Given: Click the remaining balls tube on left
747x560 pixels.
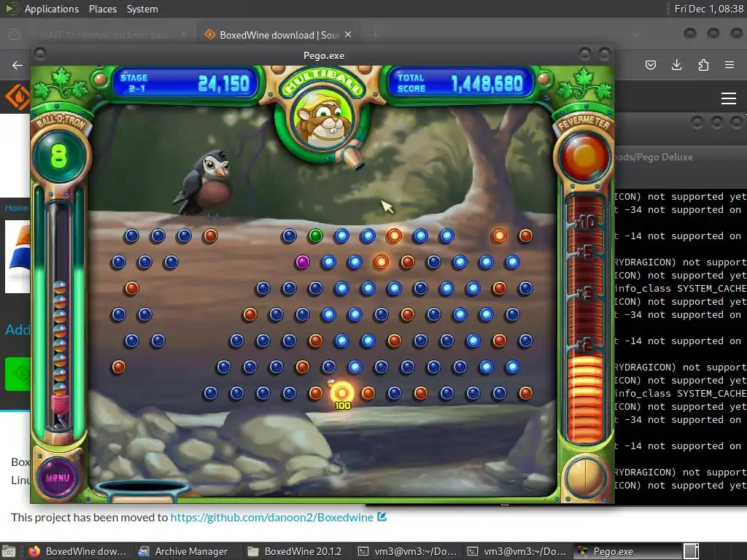Looking at the screenshot, I should [x=60, y=314].
